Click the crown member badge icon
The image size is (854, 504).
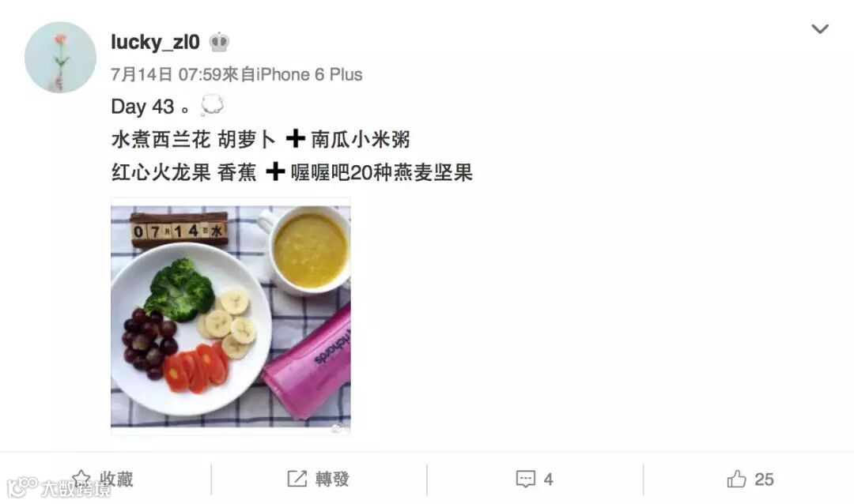point(219,42)
